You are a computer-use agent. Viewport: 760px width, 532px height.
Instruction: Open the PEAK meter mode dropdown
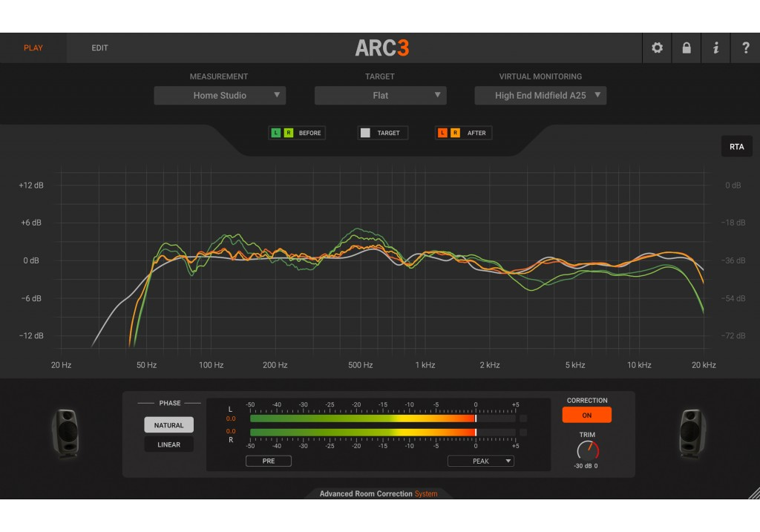click(x=481, y=461)
